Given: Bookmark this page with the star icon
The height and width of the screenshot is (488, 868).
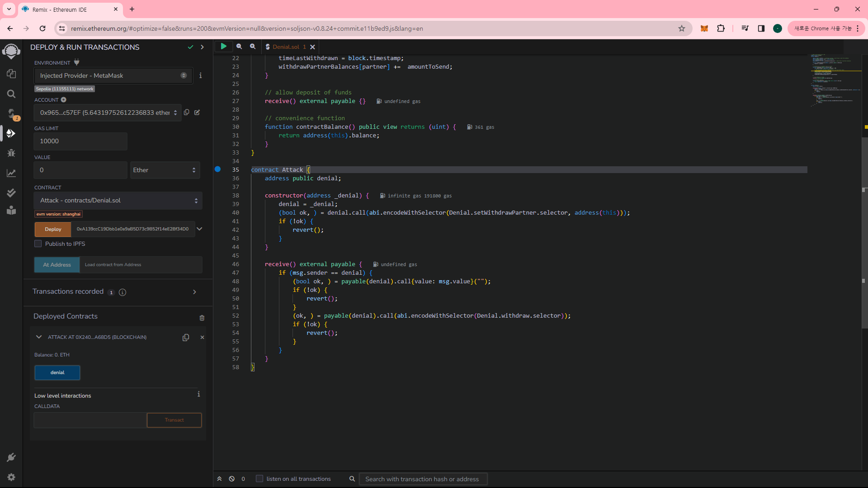Looking at the screenshot, I should coord(682,28).
